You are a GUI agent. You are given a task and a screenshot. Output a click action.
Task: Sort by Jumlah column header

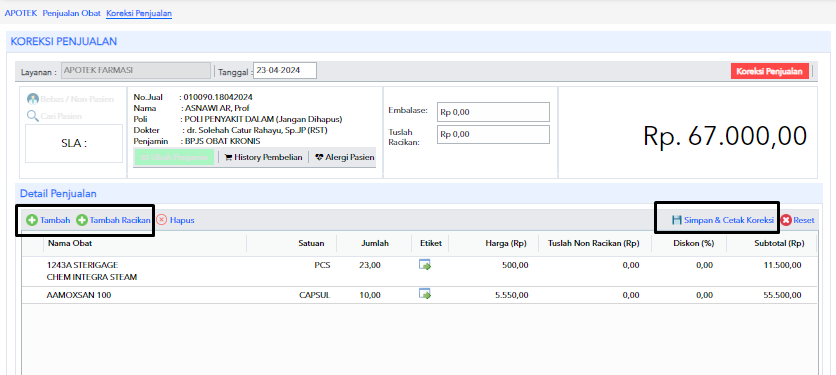(x=375, y=243)
